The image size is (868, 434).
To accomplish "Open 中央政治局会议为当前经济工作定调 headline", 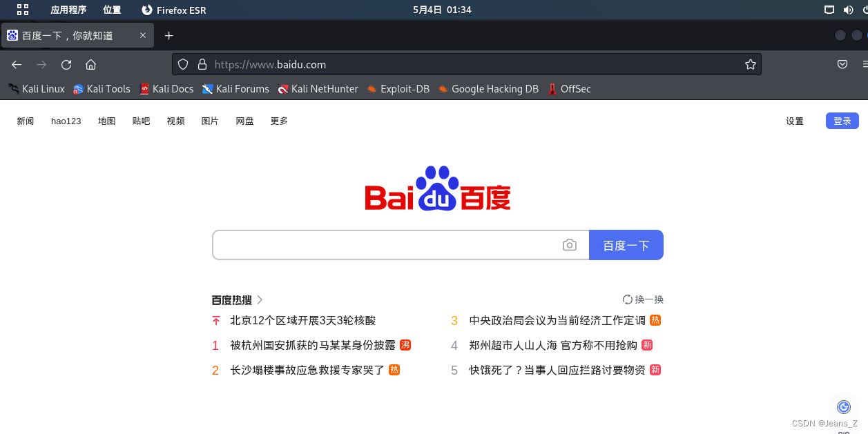I will [557, 320].
